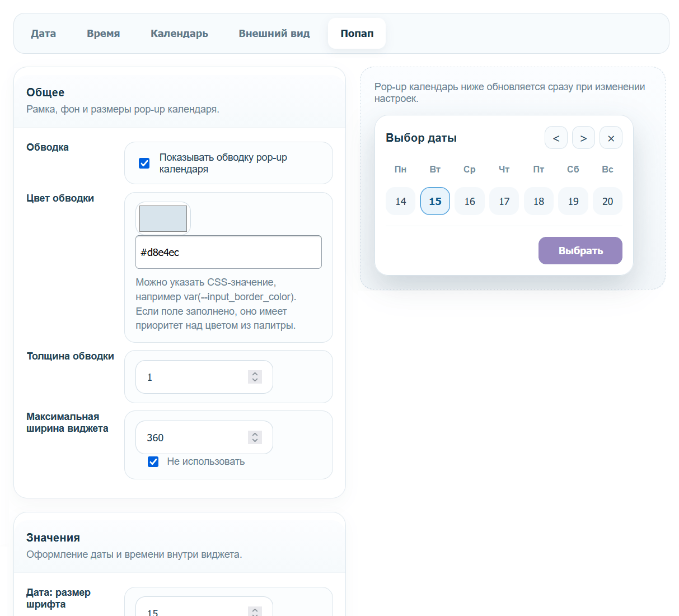Click the 'Выбрать' button

[x=580, y=250]
